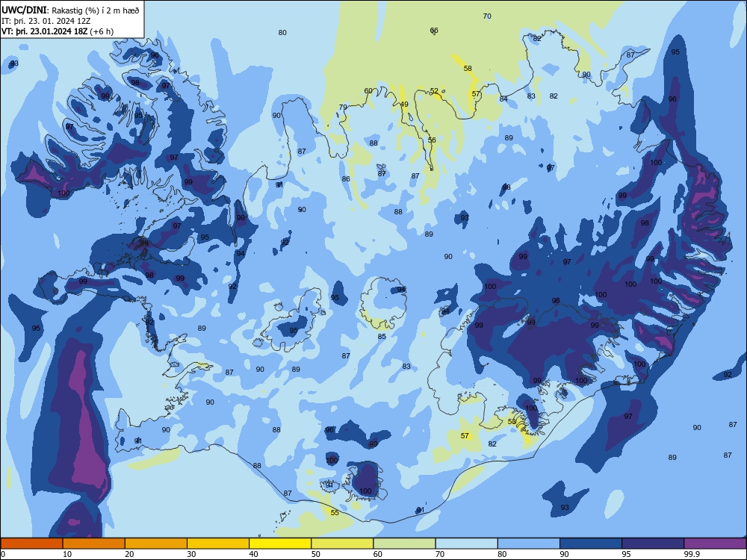
Task: Select the 20–30 amber legend swatch
Action: 156,544
